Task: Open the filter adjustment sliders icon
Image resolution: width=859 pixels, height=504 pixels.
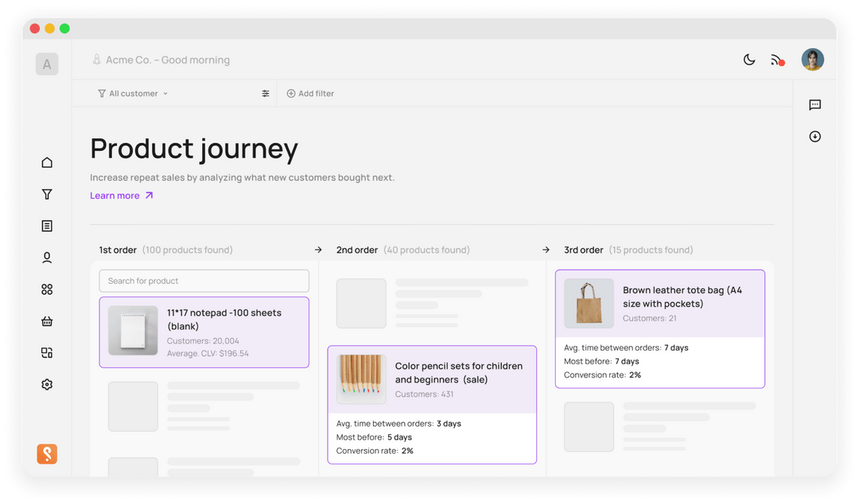Action: click(266, 94)
